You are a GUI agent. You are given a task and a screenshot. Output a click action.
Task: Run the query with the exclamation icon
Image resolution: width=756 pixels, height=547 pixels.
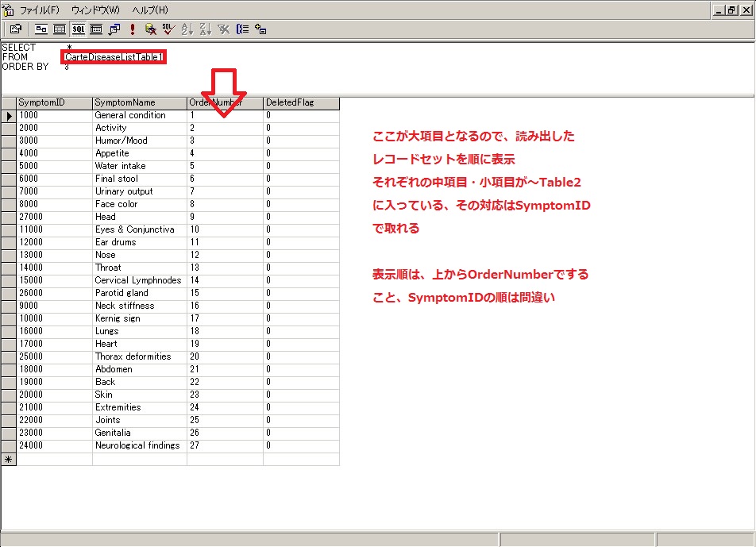pos(132,29)
